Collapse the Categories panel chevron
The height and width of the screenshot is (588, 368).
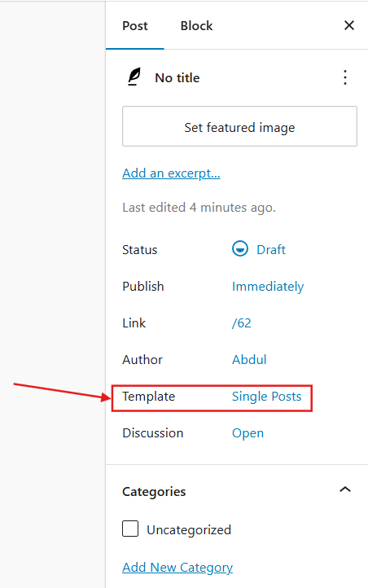[345, 489]
